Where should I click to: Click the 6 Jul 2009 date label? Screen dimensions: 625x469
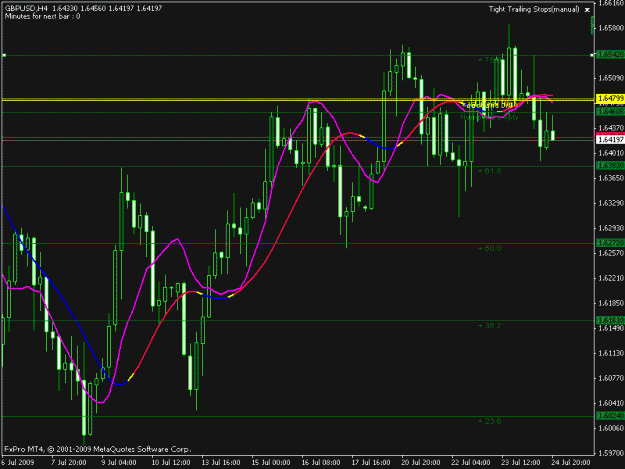click(18, 463)
